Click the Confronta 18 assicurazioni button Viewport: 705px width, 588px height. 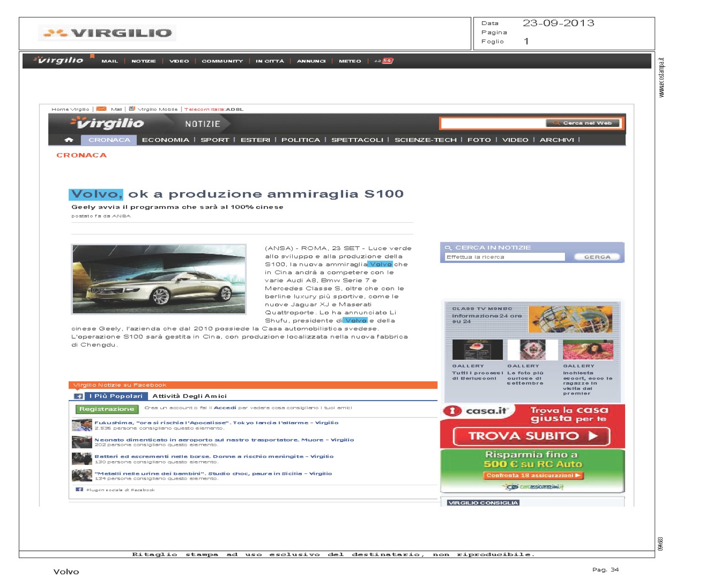[x=533, y=476]
